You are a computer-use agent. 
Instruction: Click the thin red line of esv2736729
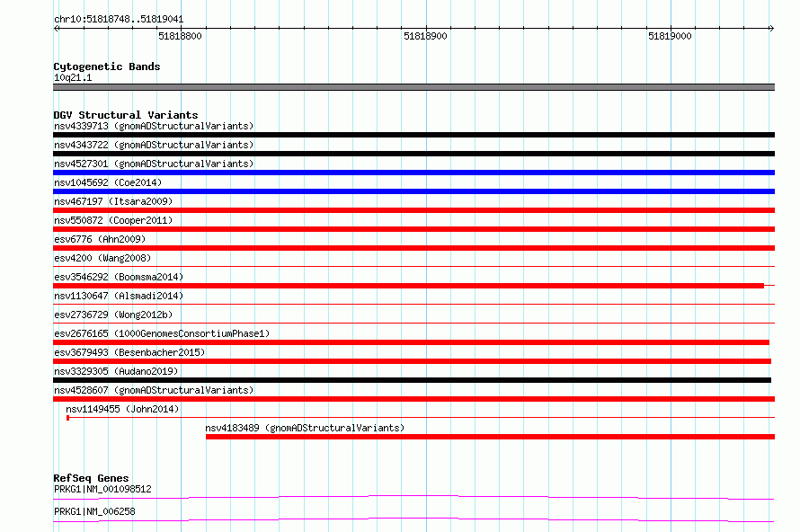point(413,323)
